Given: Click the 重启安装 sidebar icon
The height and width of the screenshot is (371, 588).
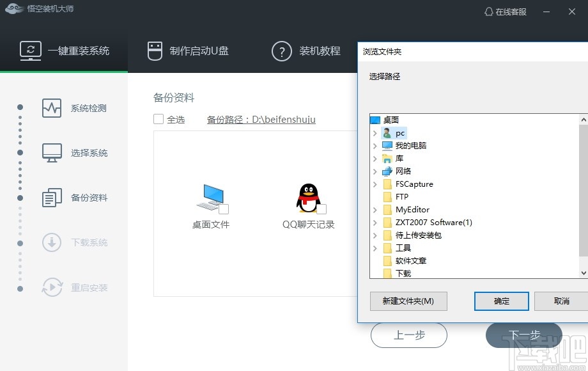Looking at the screenshot, I should (51, 287).
